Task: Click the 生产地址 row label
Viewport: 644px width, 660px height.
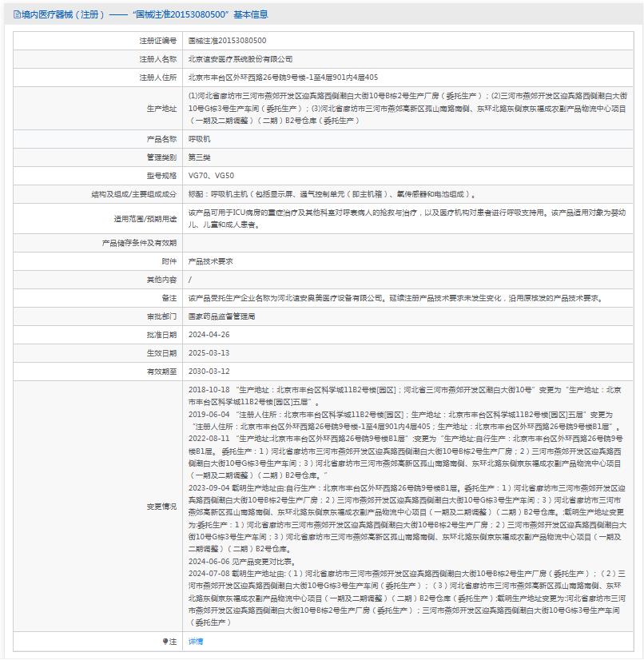Action: pos(161,108)
